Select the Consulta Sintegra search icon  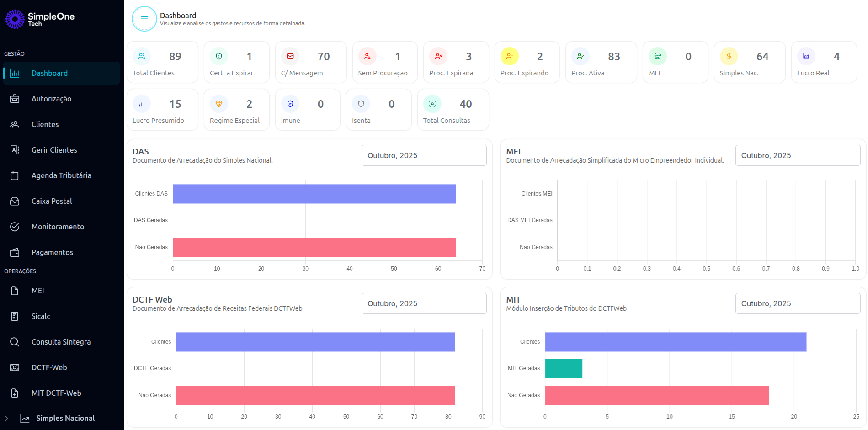point(14,342)
